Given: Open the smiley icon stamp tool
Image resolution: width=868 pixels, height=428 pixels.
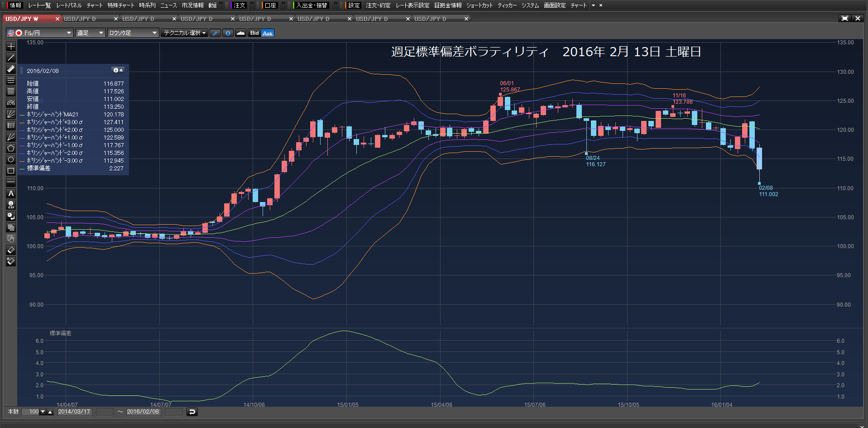Looking at the screenshot, I should pyautogui.click(x=11, y=205).
